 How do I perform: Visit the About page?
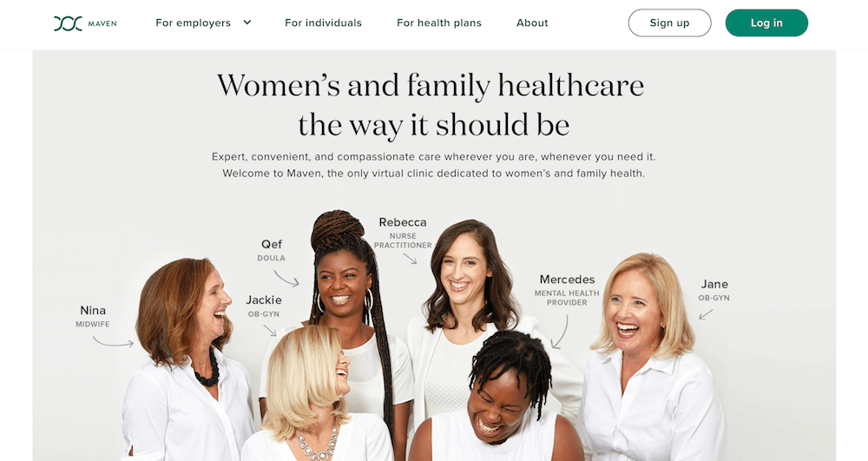(532, 23)
